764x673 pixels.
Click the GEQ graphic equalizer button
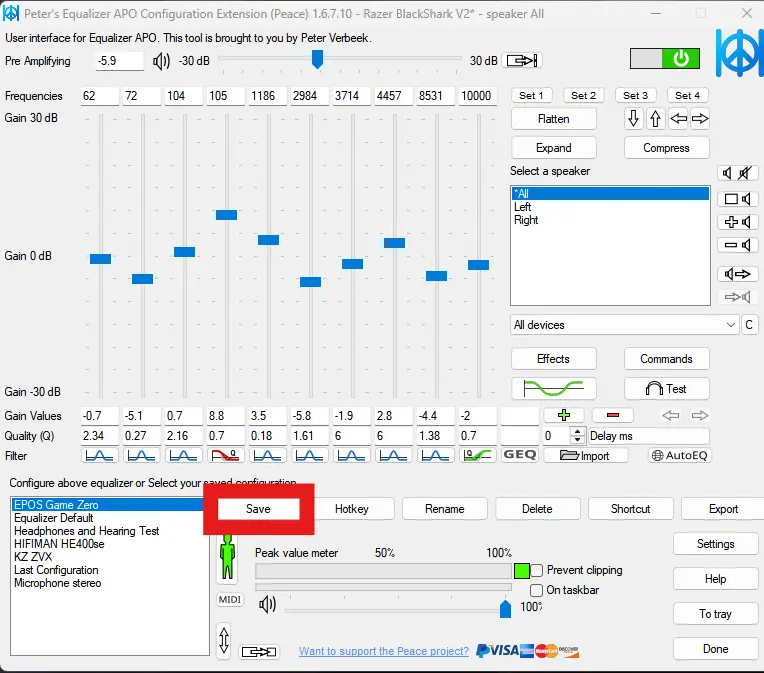pos(519,455)
